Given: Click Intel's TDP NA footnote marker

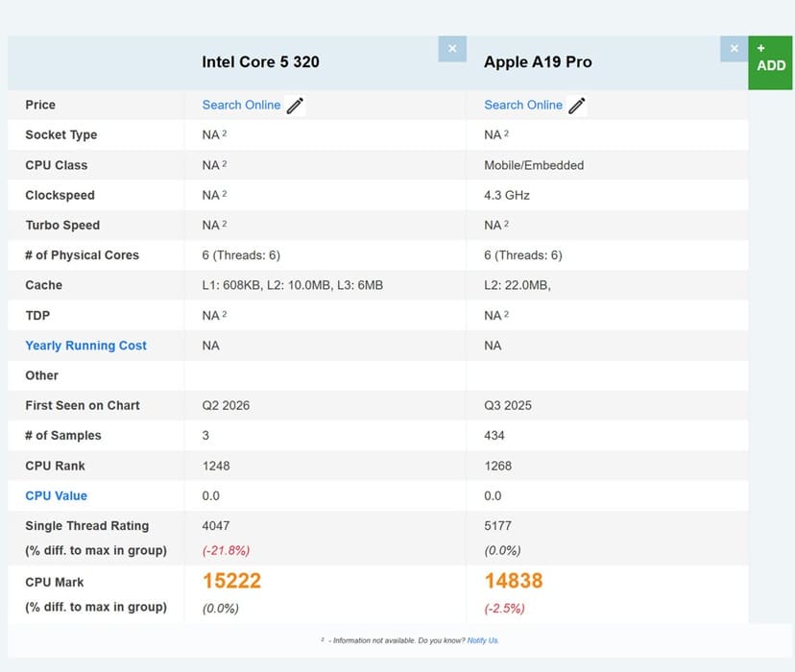Looking at the screenshot, I should click(225, 314).
